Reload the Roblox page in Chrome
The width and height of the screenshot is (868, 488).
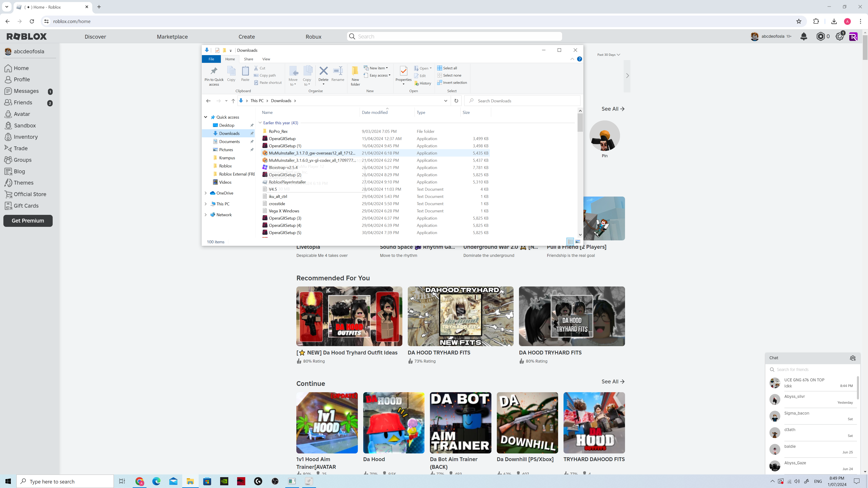coord(32,21)
